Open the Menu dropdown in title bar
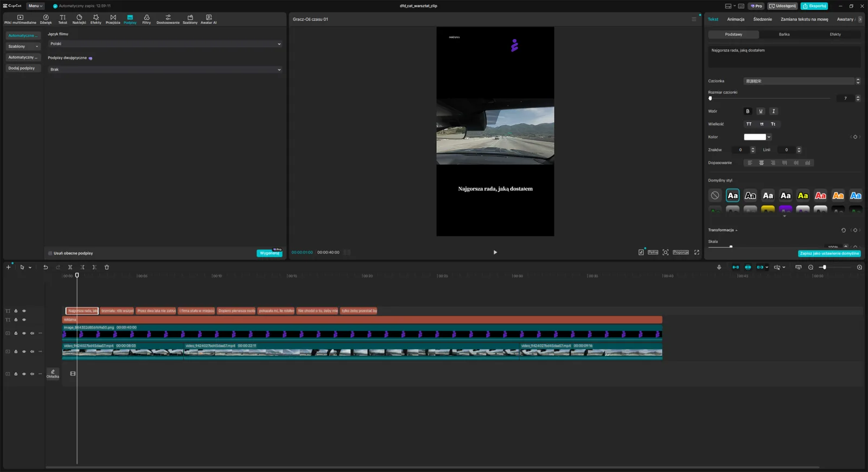Viewport: 868px width, 472px height. click(35, 6)
